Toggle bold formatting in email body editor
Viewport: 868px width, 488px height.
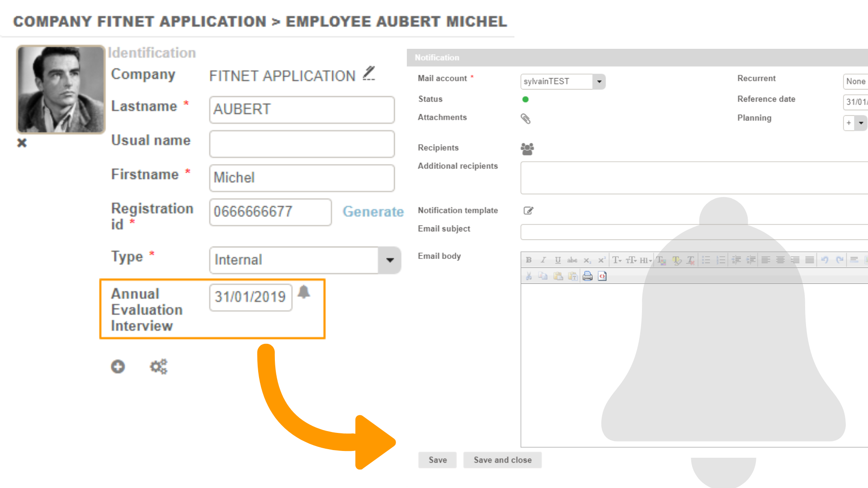click(x=528, y=260)
